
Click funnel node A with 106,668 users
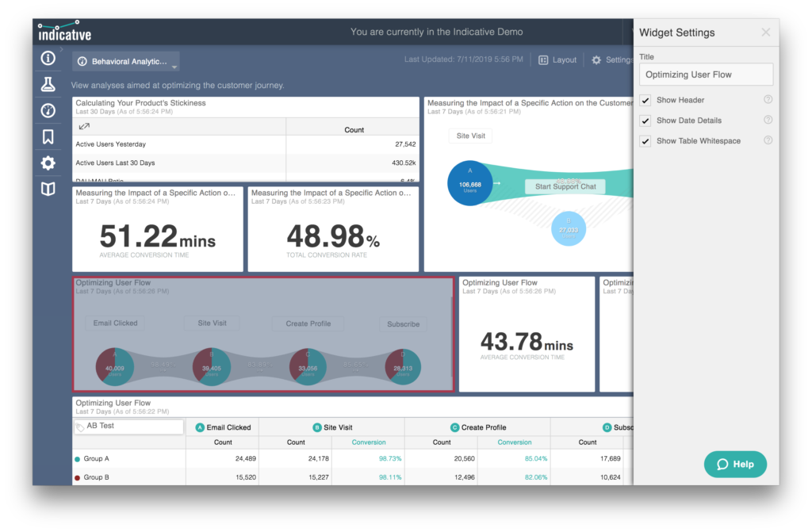coord(469,183)
